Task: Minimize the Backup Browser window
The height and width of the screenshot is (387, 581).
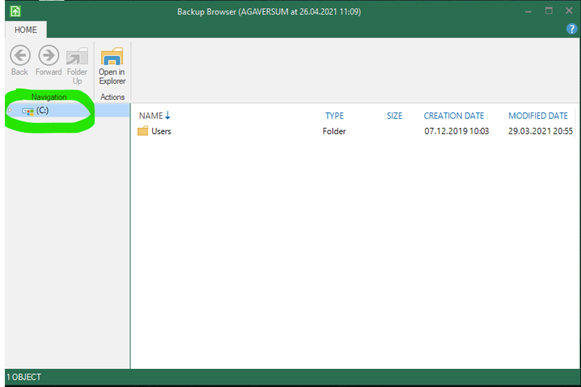Action: pyautogui.click(x=528, y=11)
